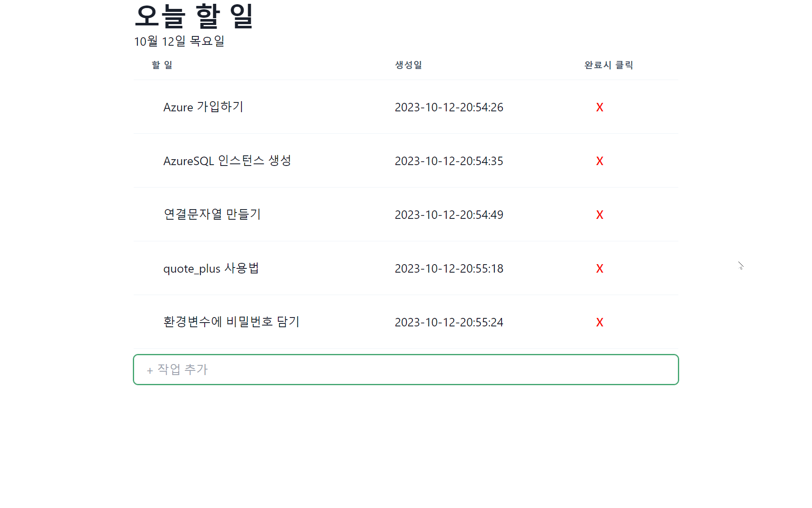Image resolution: width=812 pixels, height=508 pixels.
Task: Click the 생성일 column header
Action: 408,65
